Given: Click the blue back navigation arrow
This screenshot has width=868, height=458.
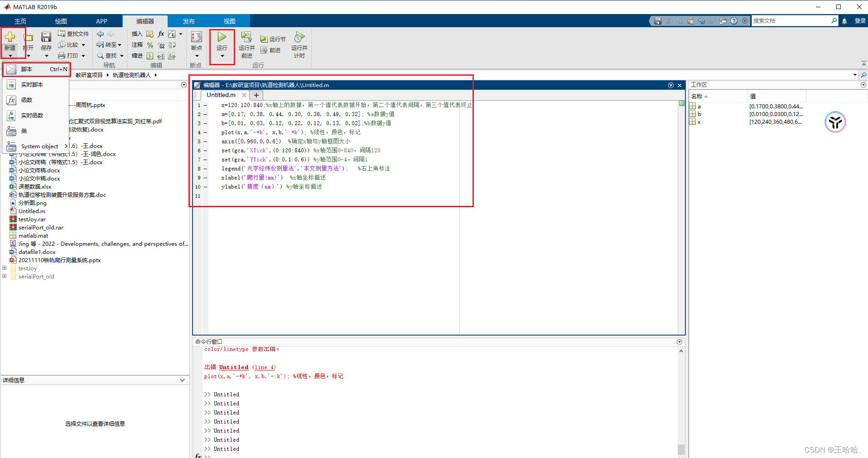Looking at the screenshot, I should (101, 34).
